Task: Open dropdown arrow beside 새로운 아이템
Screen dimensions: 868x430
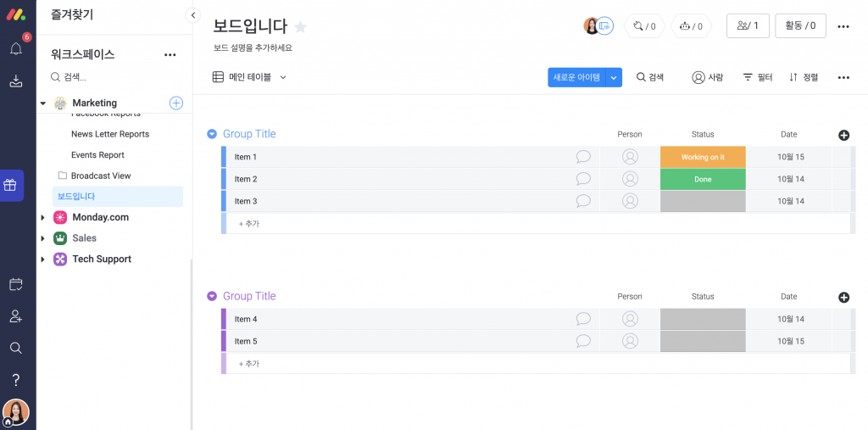Action: point(614,77)
